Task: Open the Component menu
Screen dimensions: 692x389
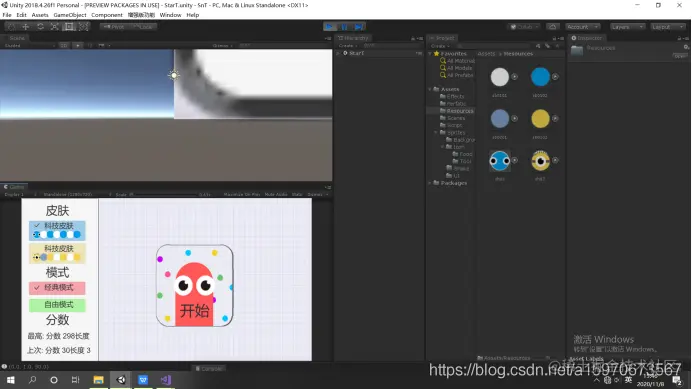Action: point(107,15)
